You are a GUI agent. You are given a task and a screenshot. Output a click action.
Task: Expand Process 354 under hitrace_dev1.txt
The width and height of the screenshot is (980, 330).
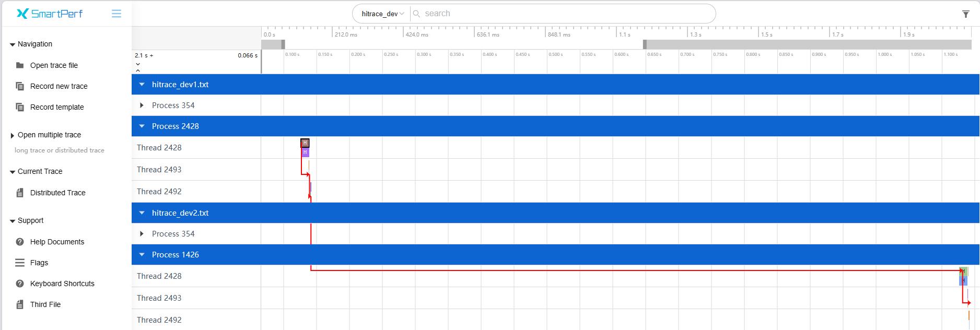click(142, 105)
